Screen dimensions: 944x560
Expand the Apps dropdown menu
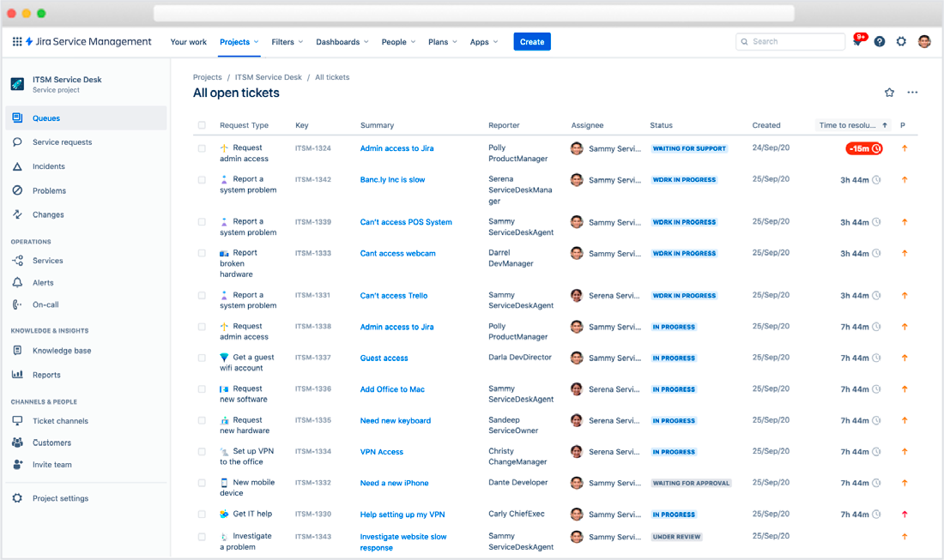pos(484,41)
